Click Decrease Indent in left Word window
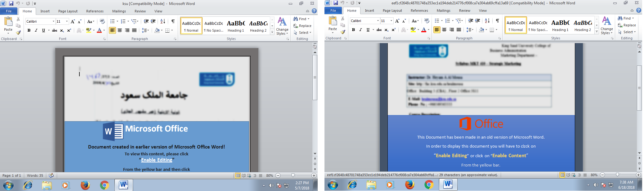The height and width of the screenshot is (191, 644). (146, 21)
